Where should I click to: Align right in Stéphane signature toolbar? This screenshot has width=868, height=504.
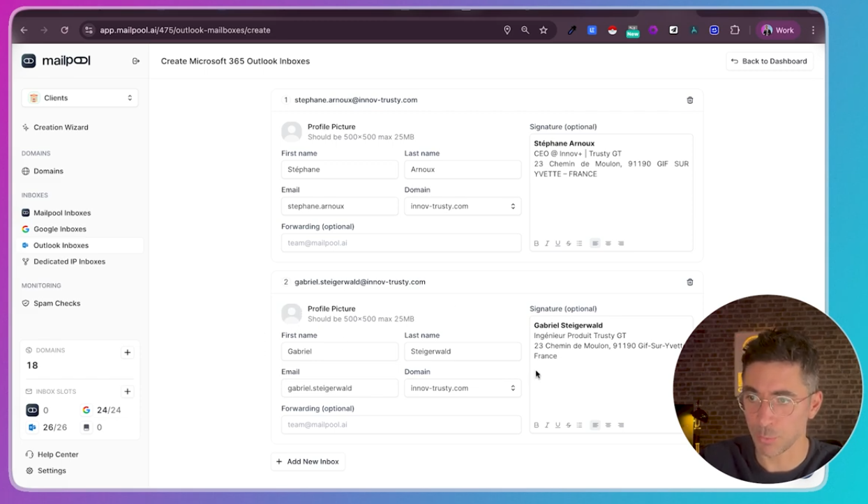click(x=621, y=244)
